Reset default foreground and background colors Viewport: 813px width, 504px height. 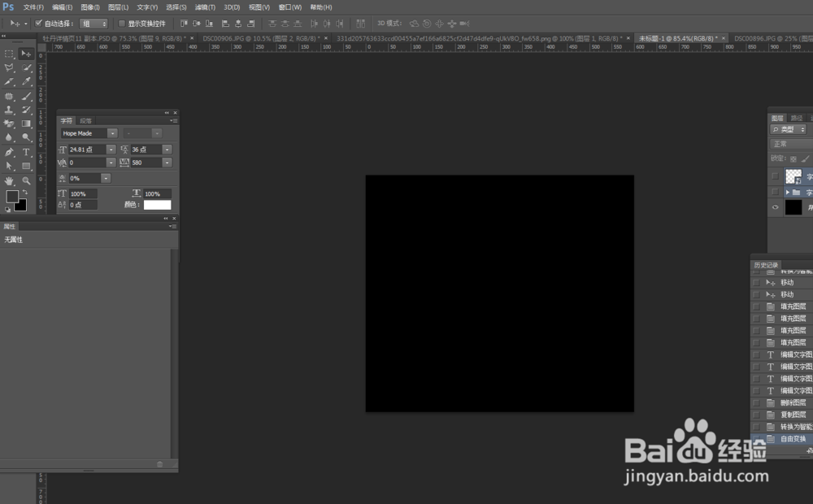pos(8,210)
